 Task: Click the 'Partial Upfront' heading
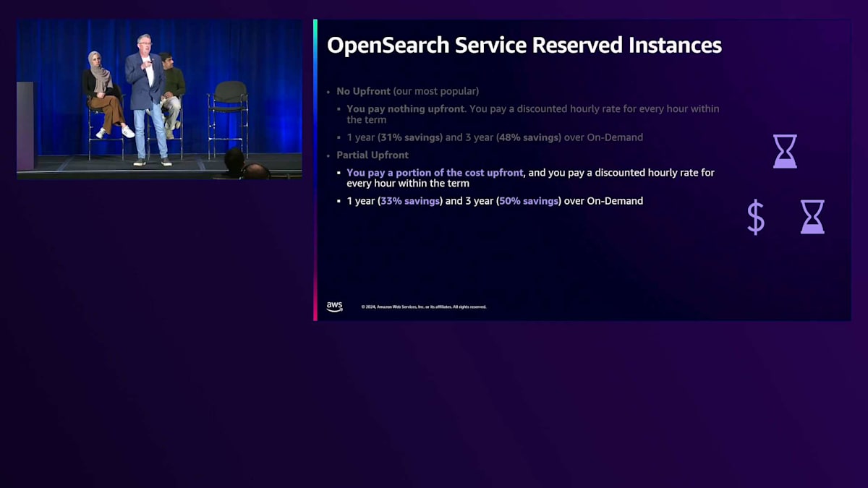[x=373, y=155]
